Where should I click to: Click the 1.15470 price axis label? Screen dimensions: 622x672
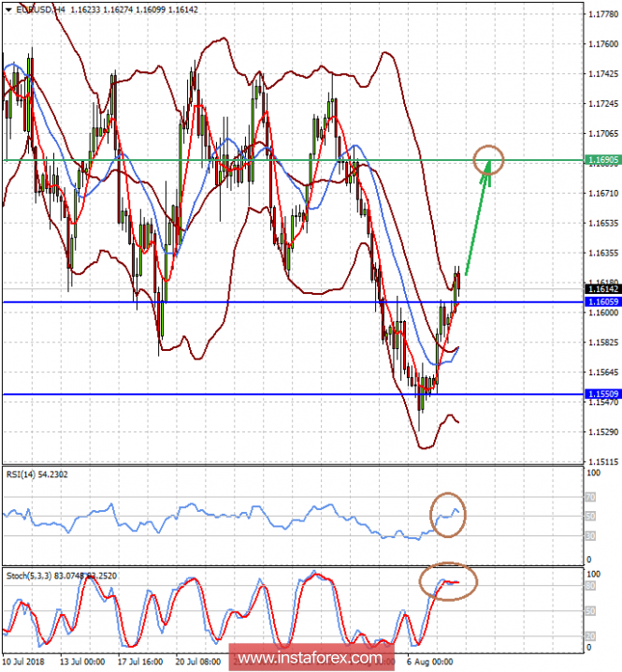point(603,402)
